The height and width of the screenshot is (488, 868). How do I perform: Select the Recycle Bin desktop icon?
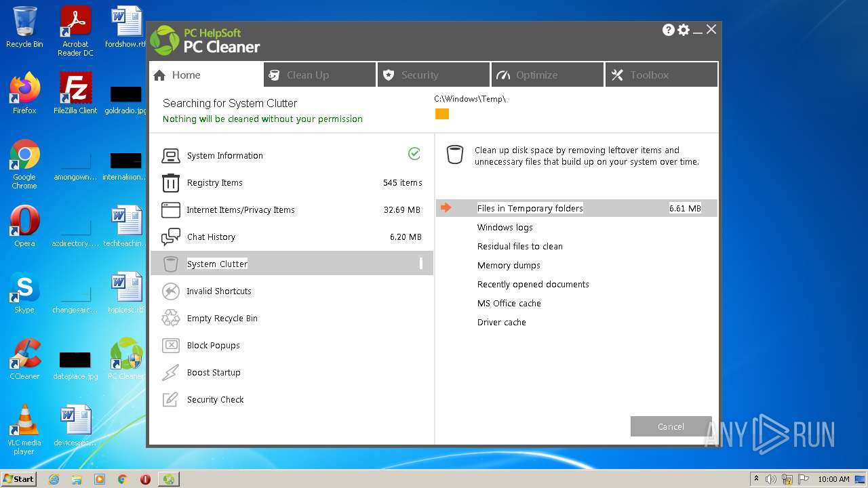point(24,27)
